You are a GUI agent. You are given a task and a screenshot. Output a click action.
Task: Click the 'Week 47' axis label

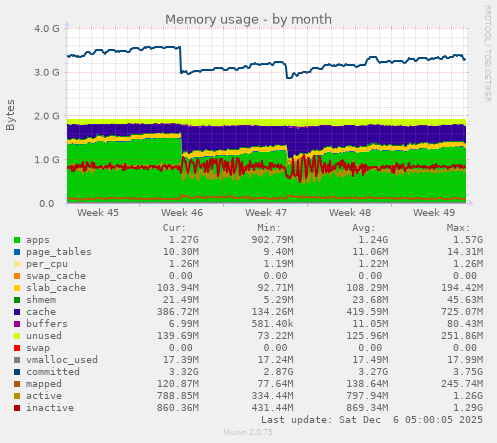click(266, 213)
